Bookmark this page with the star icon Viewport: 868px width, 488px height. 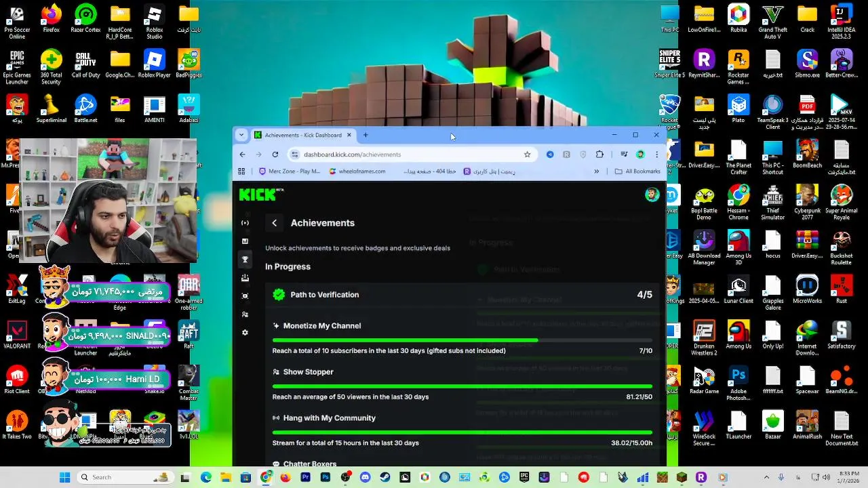(527, 155)
